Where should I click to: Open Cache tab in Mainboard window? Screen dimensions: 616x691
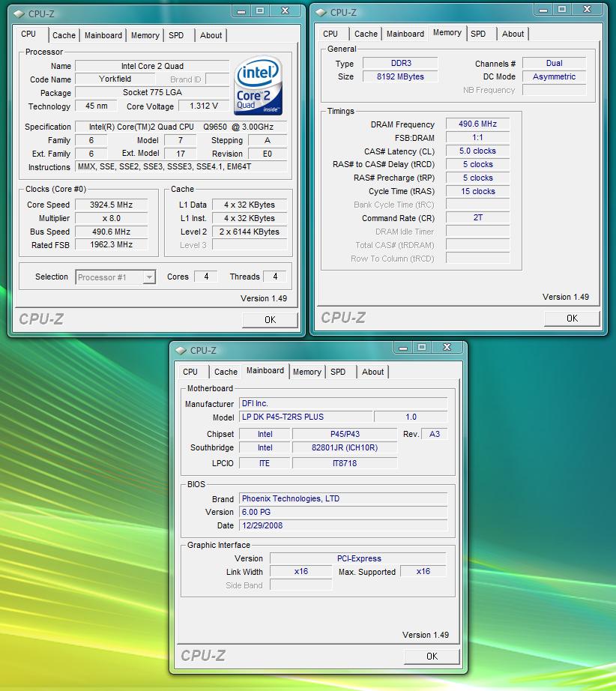226,372
